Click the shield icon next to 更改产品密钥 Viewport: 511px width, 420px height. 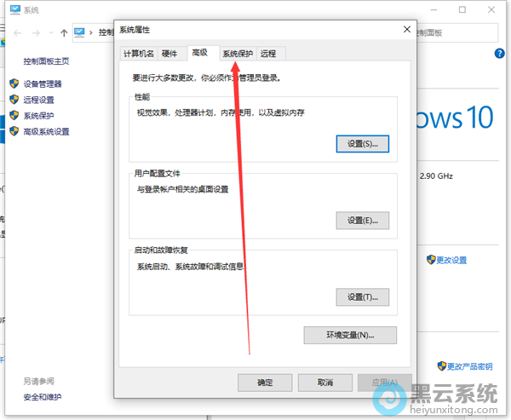click(441, 365)
